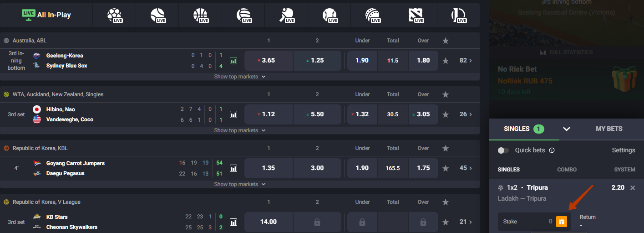
Task: Filter by live basketball icon
Action: pyautogui.click(x=200, y=16)
